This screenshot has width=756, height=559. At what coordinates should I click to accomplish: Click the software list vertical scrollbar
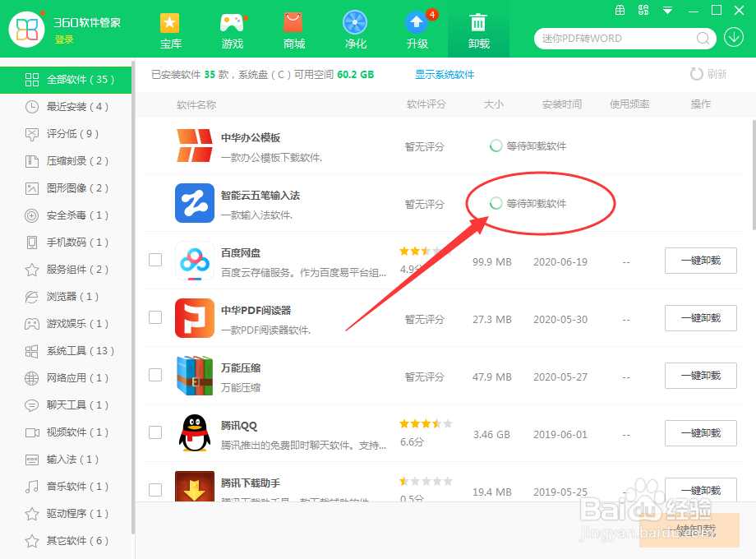coord(754,173)
